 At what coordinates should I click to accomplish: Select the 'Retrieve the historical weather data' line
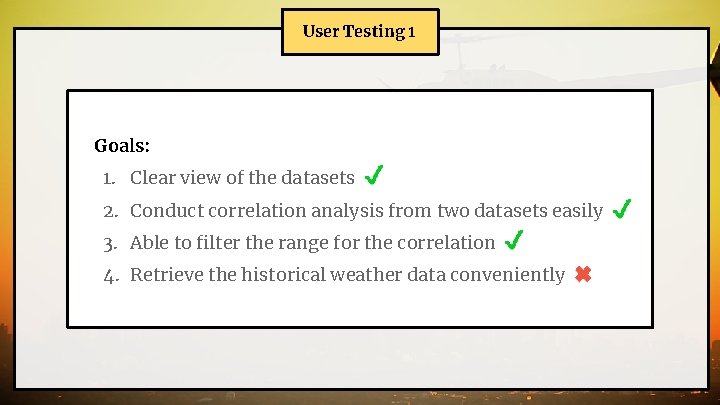tap(347, 275)
